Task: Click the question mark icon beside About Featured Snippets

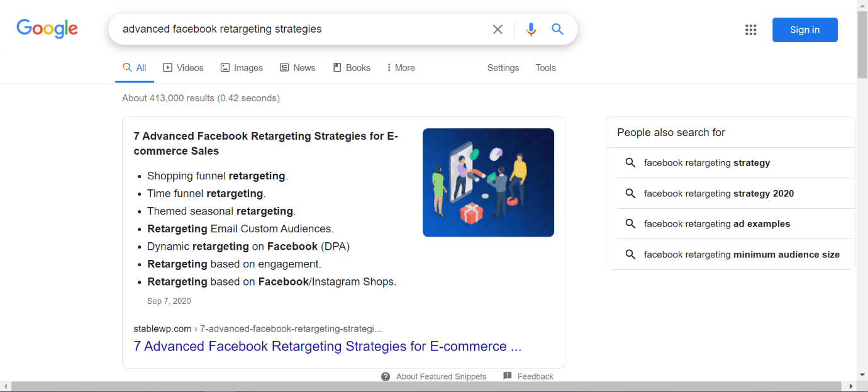Action: click(386, 376)
